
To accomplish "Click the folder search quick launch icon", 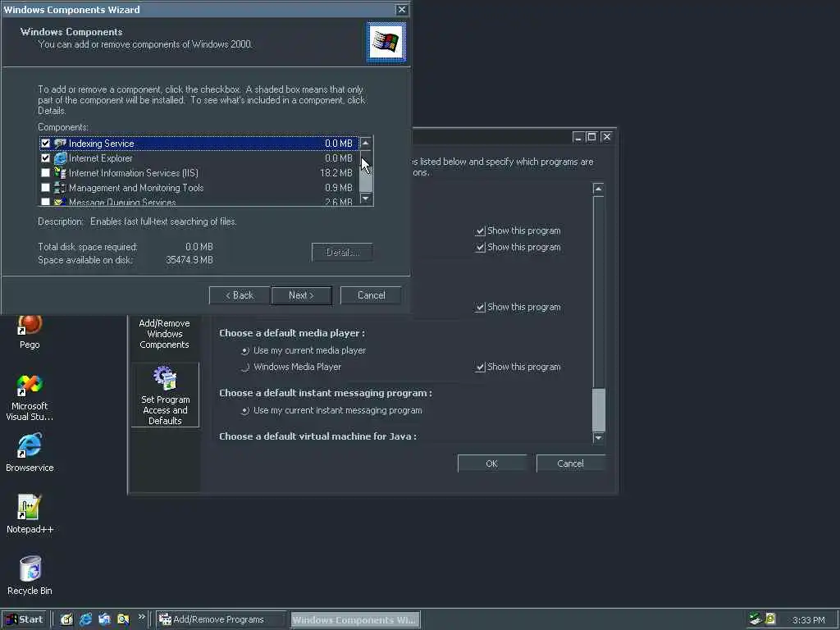I will coord(123,619).
